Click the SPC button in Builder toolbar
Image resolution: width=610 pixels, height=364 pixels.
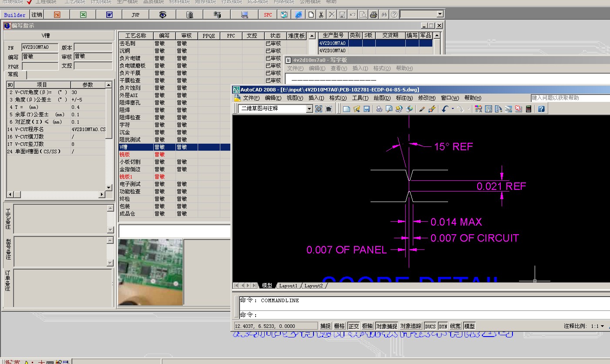[268, 15]
